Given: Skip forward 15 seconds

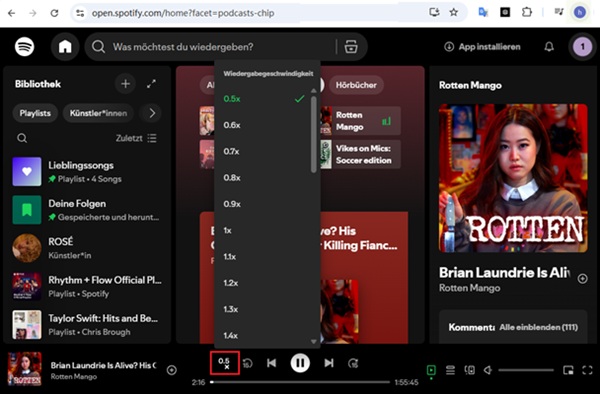Looking at the screenshot, I should (x=353, y=363).
